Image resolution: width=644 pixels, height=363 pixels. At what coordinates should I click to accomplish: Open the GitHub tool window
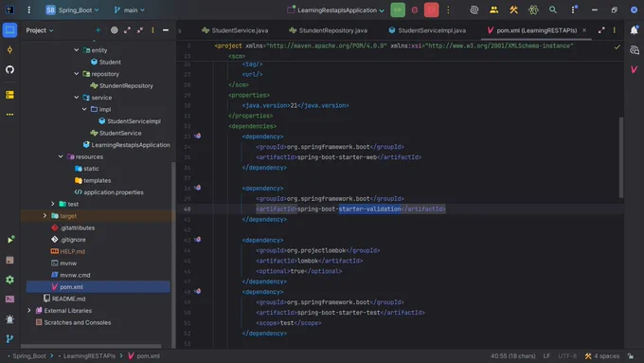(9, 69)
